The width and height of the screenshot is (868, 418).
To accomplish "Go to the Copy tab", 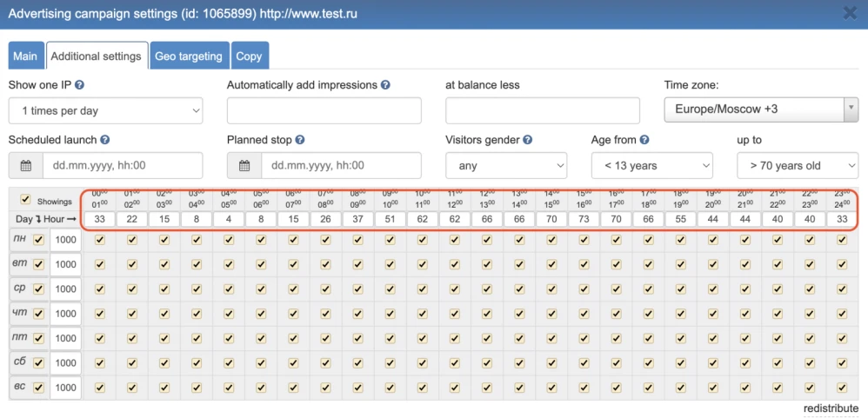I will pyautogui.click(x=249, y=56).
